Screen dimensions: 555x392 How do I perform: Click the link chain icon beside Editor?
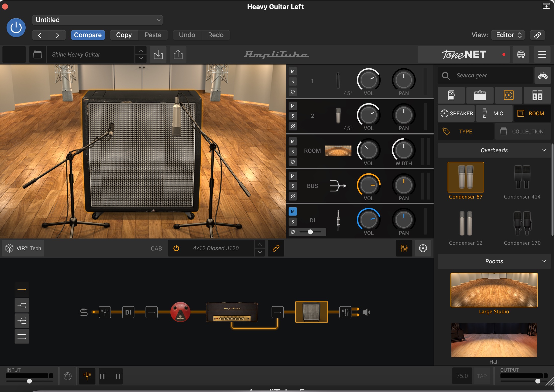pyautogui.click(x=537, y=35)
